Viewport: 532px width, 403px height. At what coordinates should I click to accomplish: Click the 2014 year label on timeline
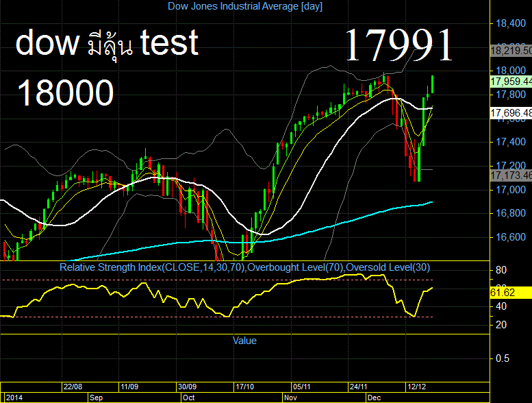point(14,398)
